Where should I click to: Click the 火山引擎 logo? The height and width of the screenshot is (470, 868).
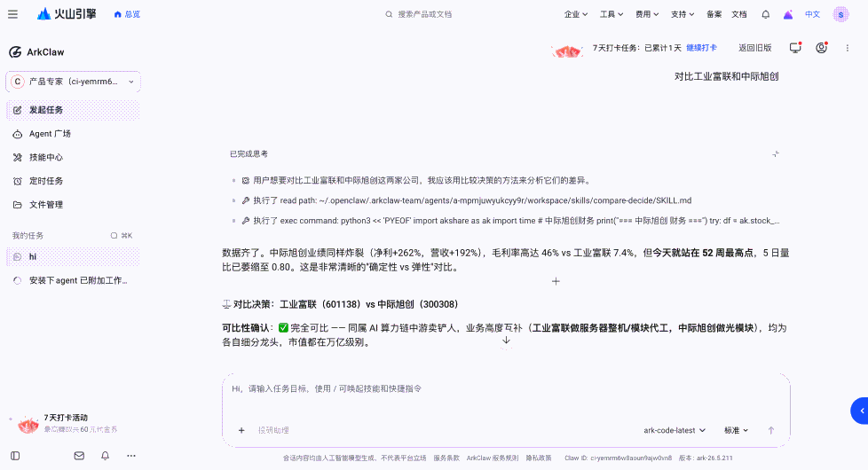[67, 14]
